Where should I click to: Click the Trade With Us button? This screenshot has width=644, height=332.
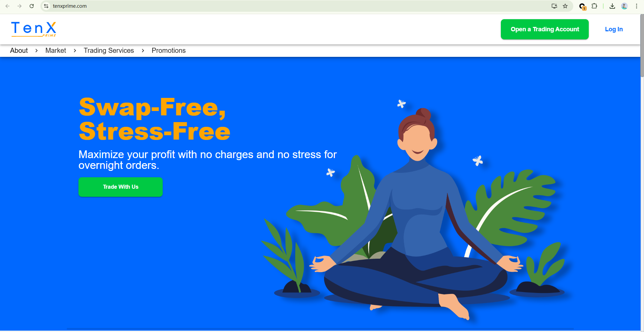coord(121,187)
